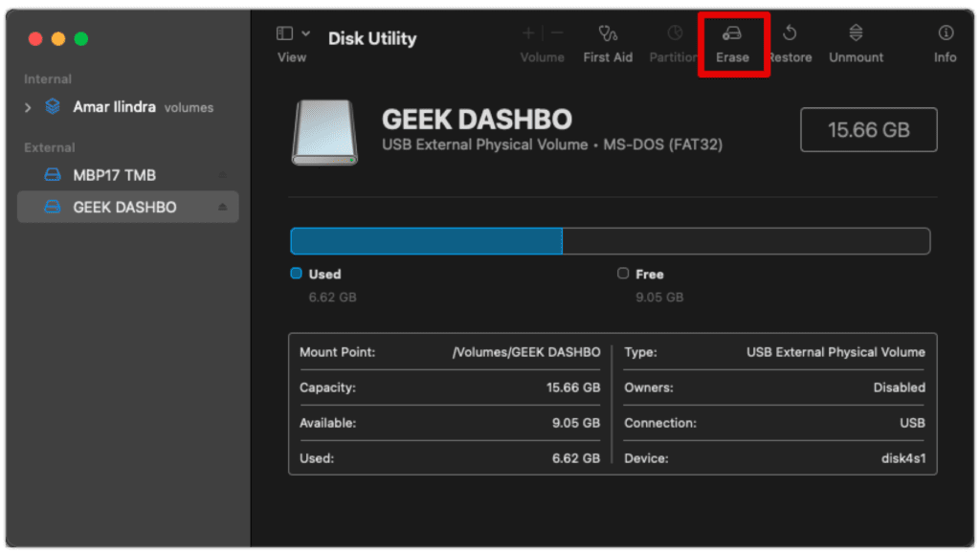Click the Used value in the table
This screenshot has height=553, width=980.
pyautogui.click(x=575, y=458)
